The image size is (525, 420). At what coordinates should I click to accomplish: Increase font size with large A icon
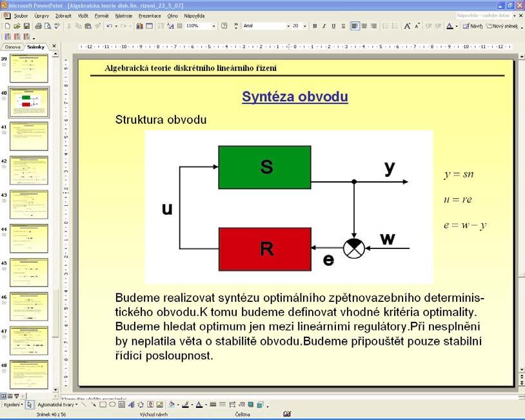(407, 26)
